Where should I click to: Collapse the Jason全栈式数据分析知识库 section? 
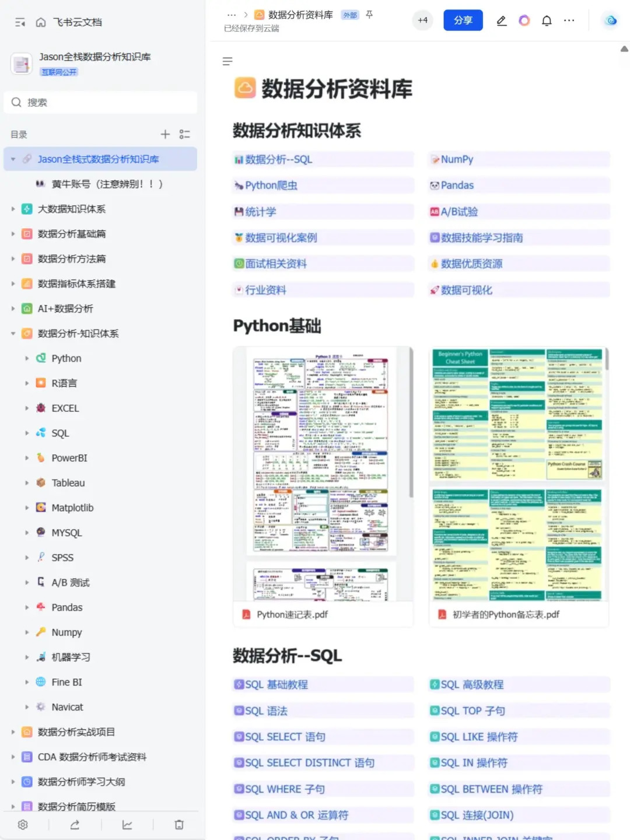(x=13, y=159)
